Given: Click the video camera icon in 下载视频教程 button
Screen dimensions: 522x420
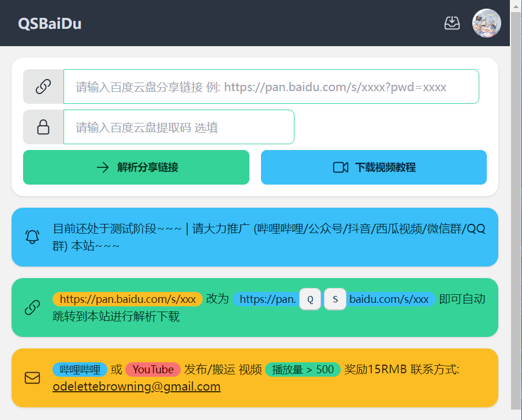Looking at the screenshot, I should [x=341, y=167].
